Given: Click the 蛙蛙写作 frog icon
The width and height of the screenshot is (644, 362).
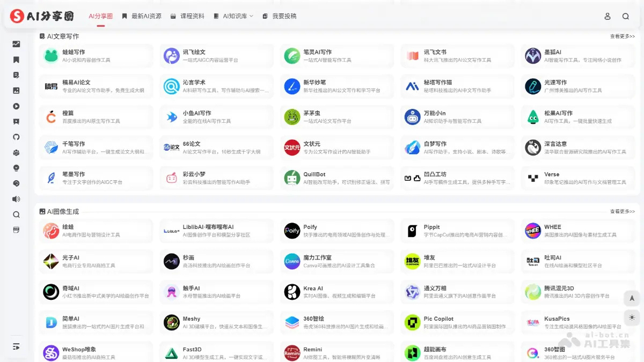Looking at the screenshot, I should (51, 56).
